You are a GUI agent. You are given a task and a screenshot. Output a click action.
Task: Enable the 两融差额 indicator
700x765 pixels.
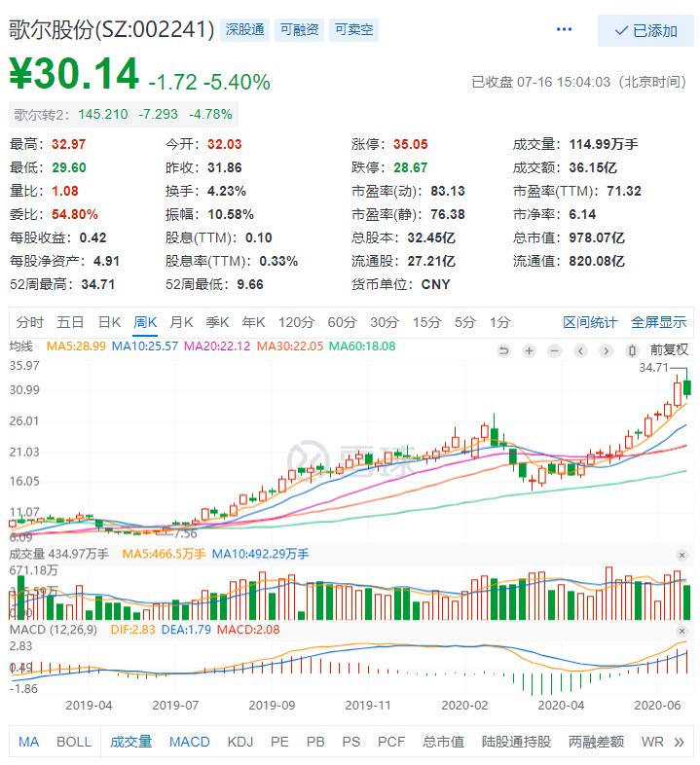tap(596, 742)
